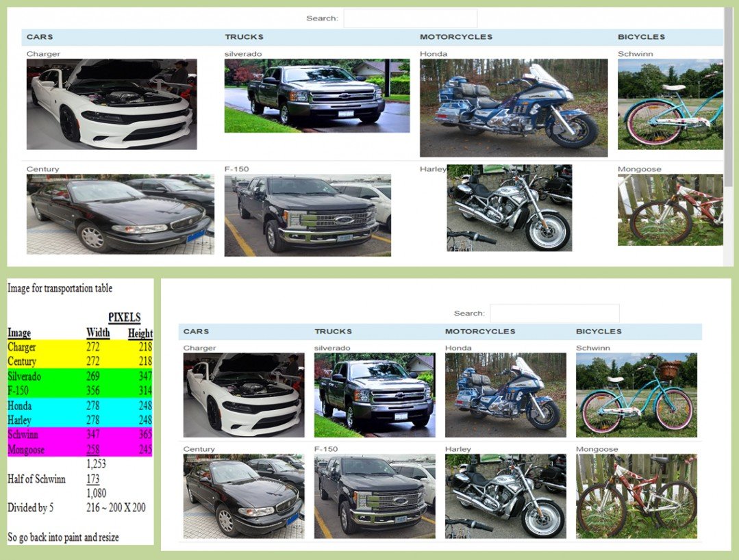The height and width of the screenshot is (560, 739).
Task: Select the Charger thumbnail in bottom table
Action: pyautogui.click(x=244, y=395)
